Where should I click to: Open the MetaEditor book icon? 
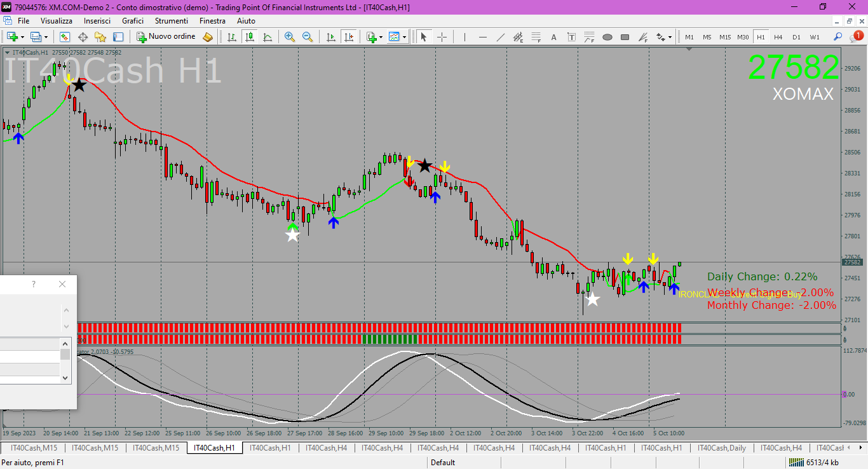tap(208, 37)
